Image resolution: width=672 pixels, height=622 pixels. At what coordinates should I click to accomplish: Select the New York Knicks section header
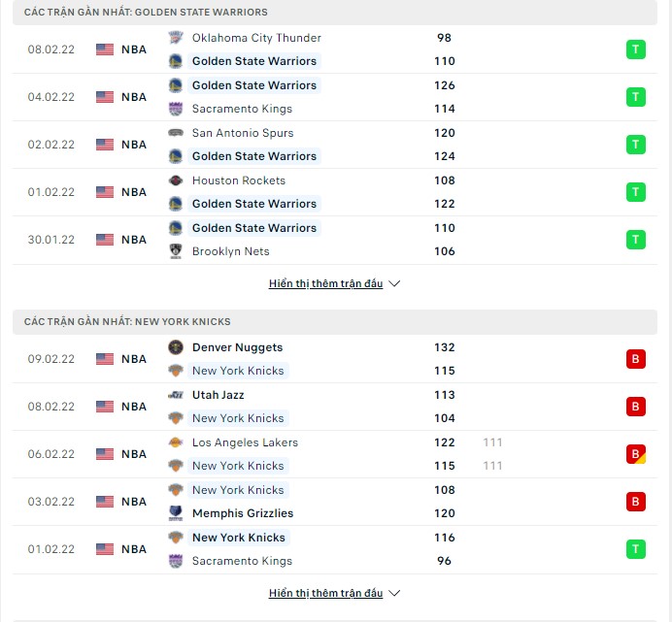(127, 321)
